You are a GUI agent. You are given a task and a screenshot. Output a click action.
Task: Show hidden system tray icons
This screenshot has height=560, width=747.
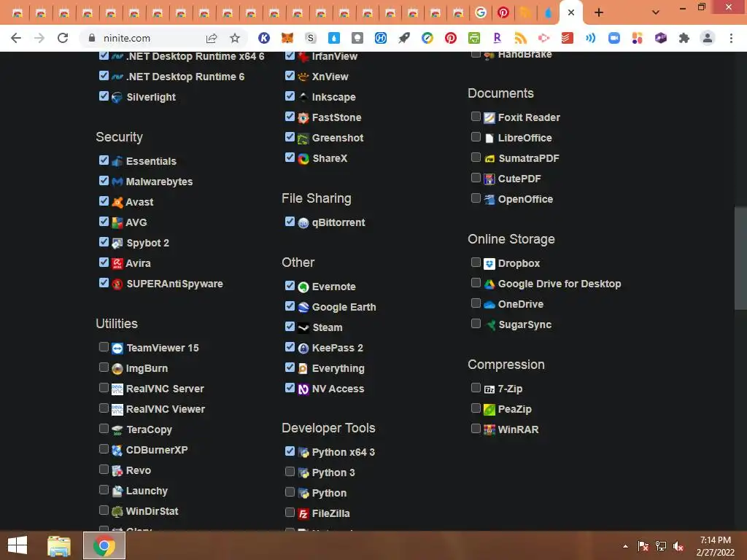pyautogui.click(x=625, y=546)
